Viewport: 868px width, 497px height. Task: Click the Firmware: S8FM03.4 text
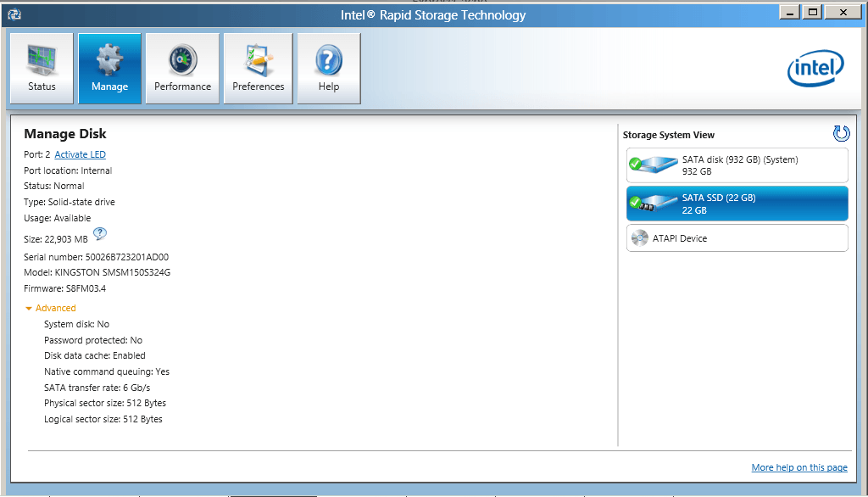coord(64,288)
